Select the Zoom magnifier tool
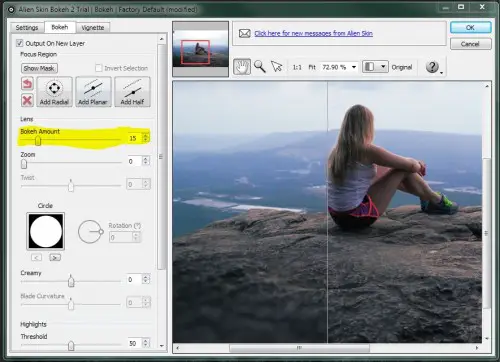 coord(260,66)
